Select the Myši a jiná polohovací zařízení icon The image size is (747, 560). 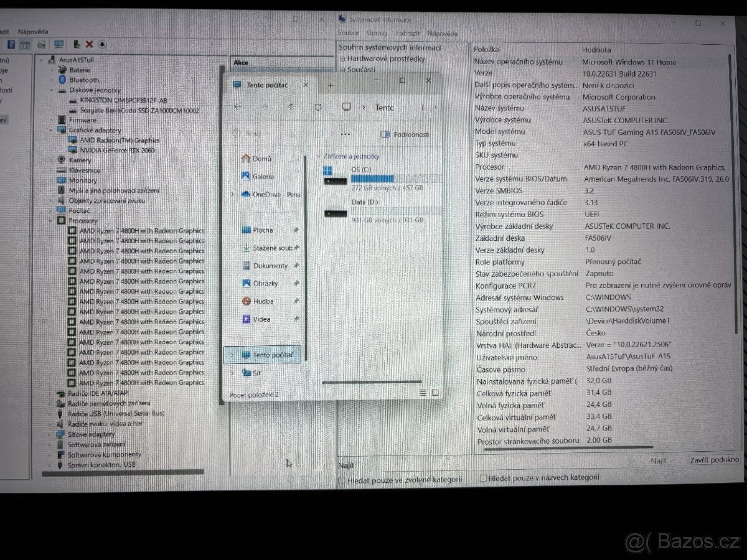(62, 190)
